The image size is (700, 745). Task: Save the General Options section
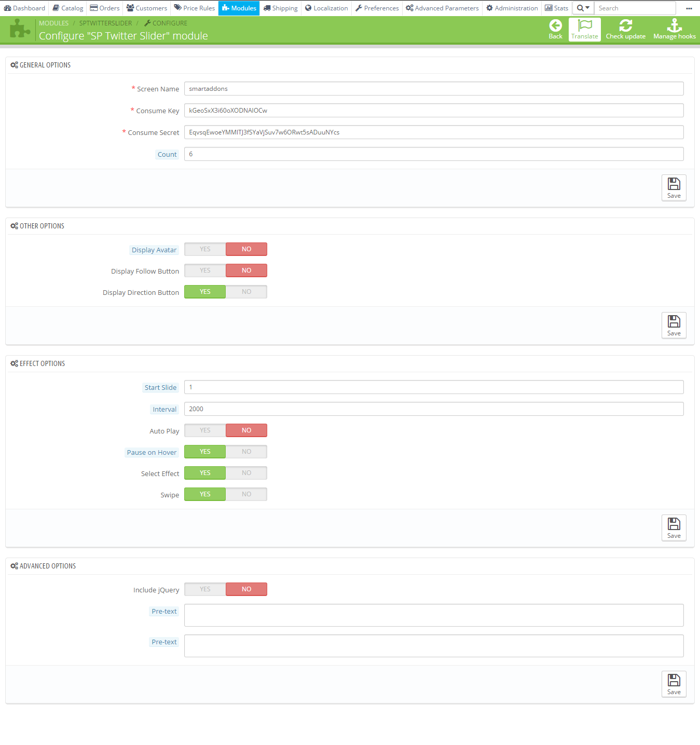point(674,188)
